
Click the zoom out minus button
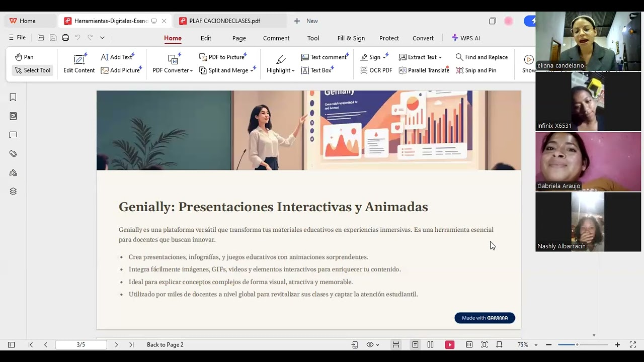coord(549,345)
